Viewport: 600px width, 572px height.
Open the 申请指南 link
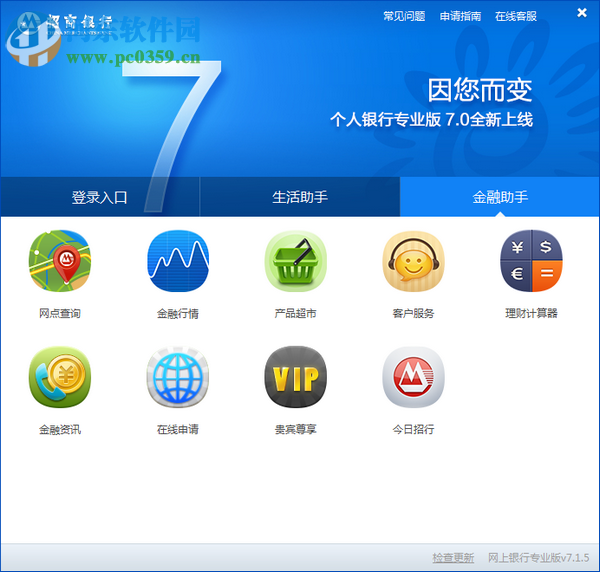tap(460, 16)
